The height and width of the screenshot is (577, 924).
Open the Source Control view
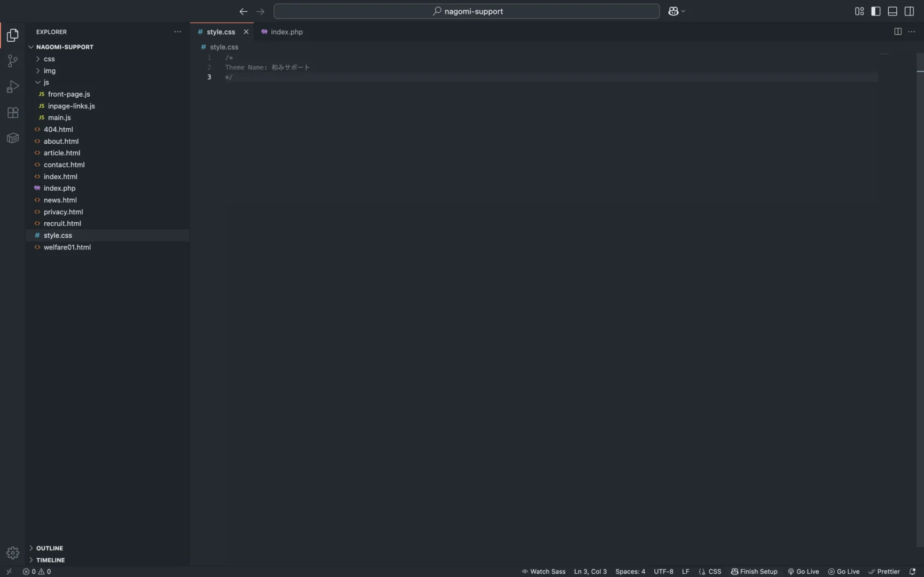point(12,61)
